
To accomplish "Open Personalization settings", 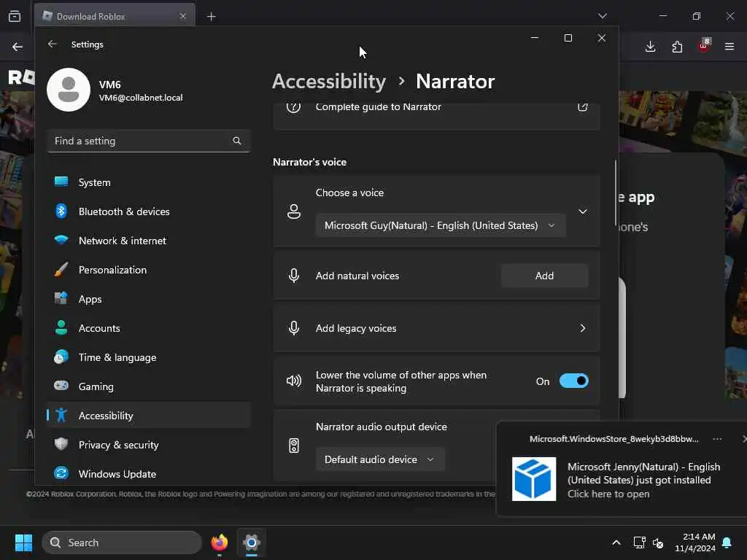I will click(x=149, y=270).
